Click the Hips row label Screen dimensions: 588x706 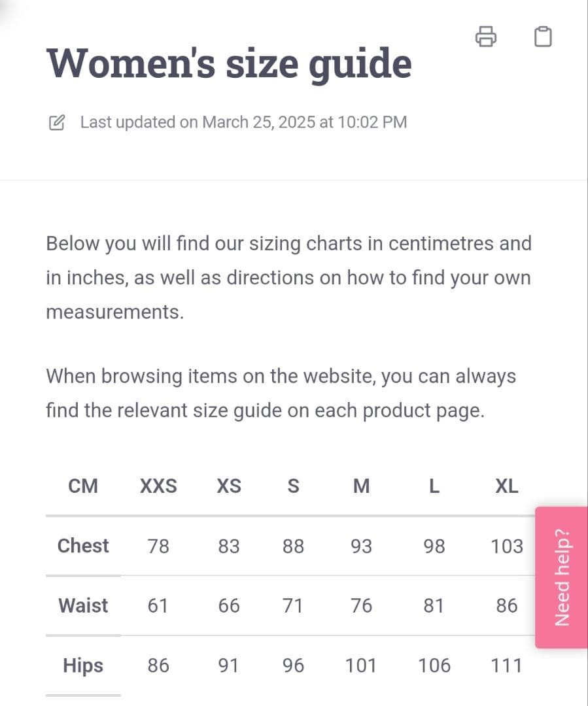click(x=83, y=665)
